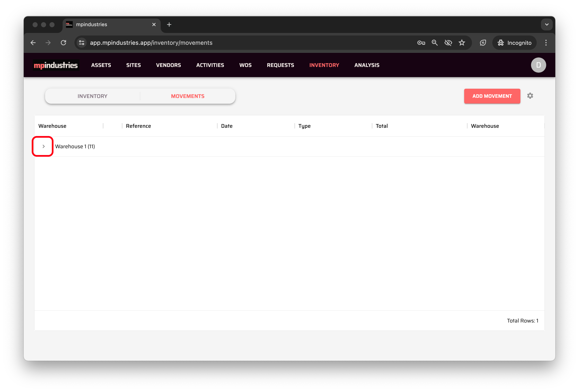Open the site information icon in address bar
579x392 pixels.
click(81, 43)
